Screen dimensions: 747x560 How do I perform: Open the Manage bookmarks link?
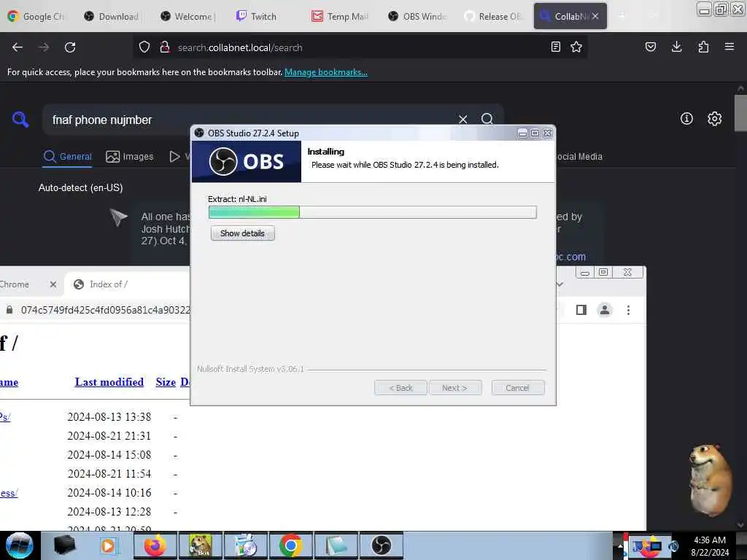(x=326, y=72)
